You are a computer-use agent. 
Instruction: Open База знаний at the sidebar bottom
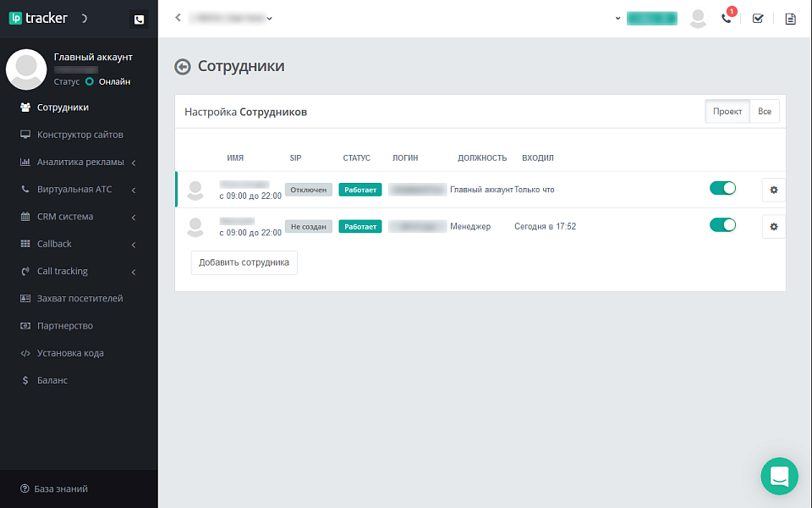(x=60, y=489)
